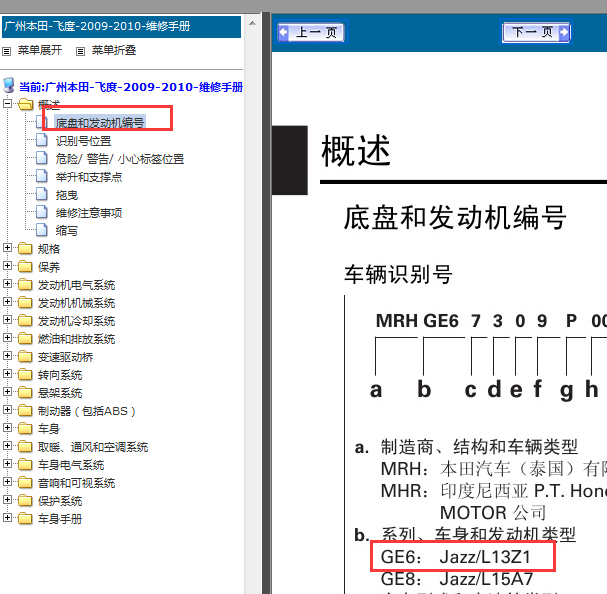This screenshot has height=594, width=607.
Task: Open the 拖曳 page
Action: click(x=67, y=195)
